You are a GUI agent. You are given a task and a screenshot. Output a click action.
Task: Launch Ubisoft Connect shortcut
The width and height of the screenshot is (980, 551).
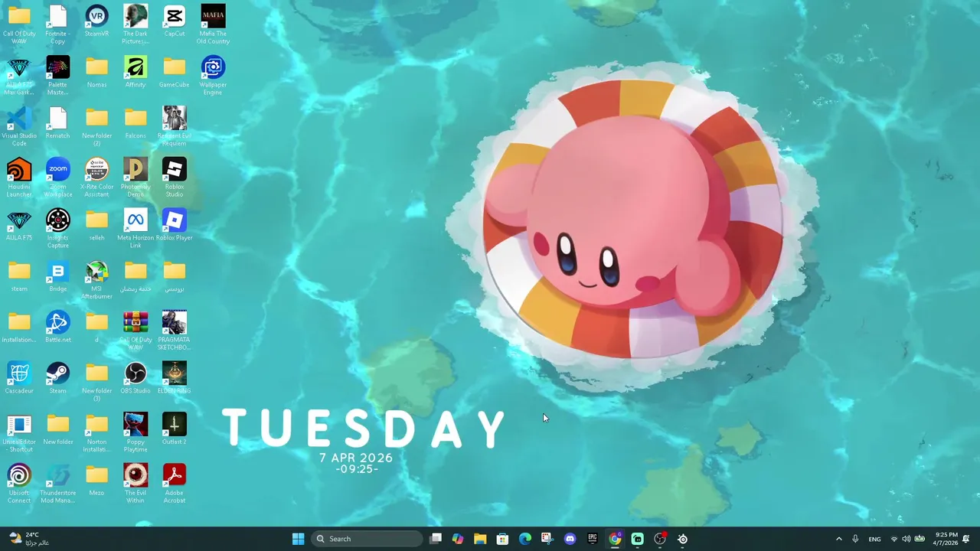[19, 484]
